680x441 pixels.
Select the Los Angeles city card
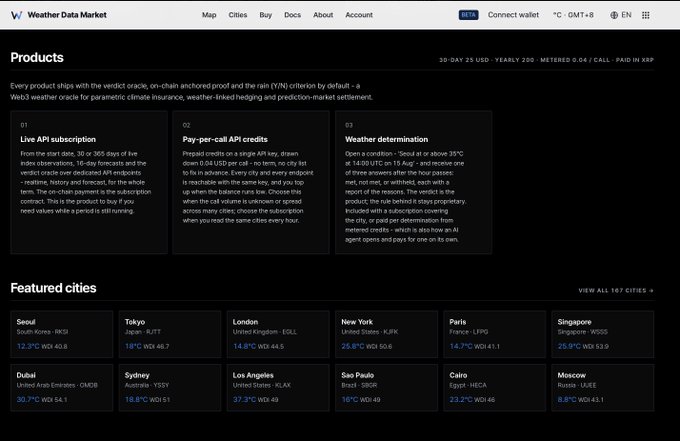[278, 387]
